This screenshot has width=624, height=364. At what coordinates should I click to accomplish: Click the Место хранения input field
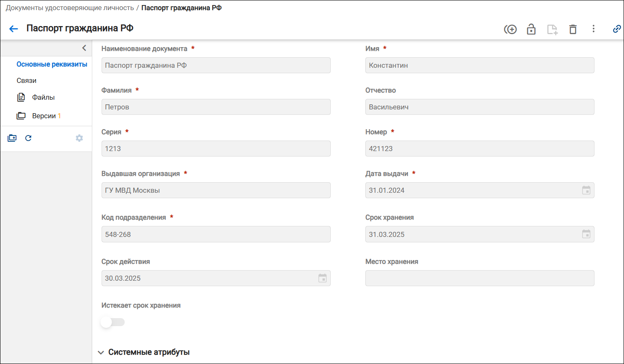click(479, 278)
